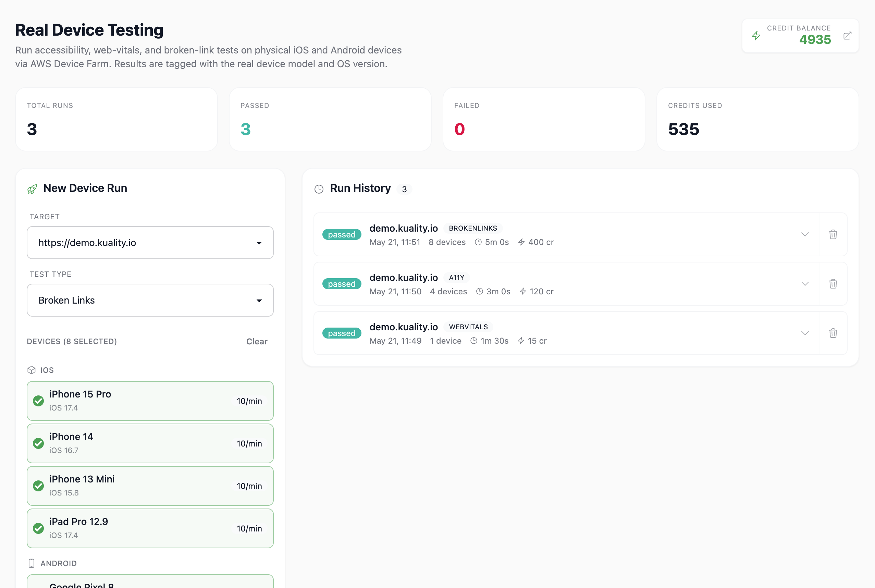Image resolution: width=875 pixels, height=588 pixels.
Task: Delete the BROKENLINKS run with trash icon
Action: (x=833, y=234)
